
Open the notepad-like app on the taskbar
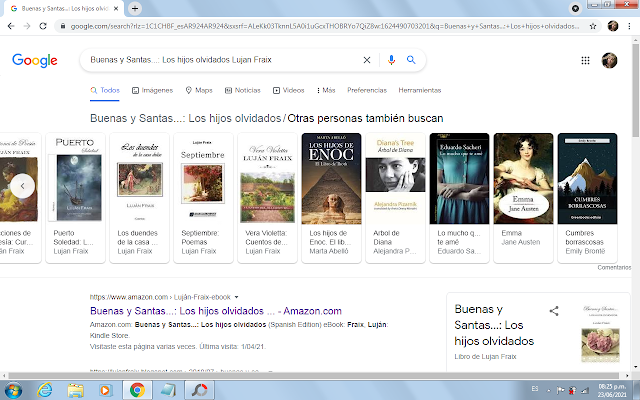coord(169,391)
